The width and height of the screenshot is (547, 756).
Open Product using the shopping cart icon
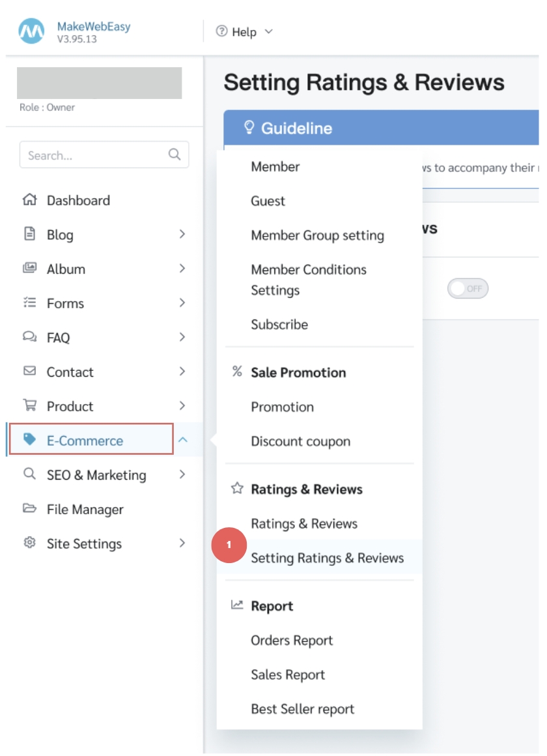coord(29,406)
